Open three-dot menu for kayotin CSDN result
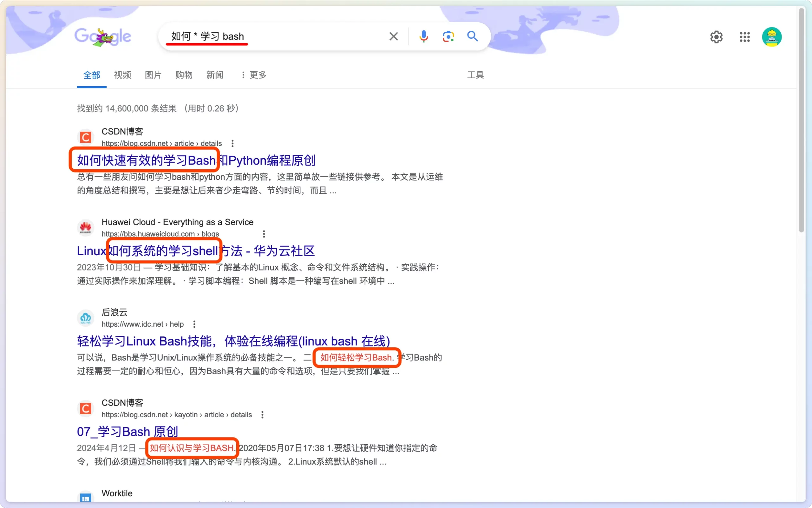 click(x=262, y=415)
